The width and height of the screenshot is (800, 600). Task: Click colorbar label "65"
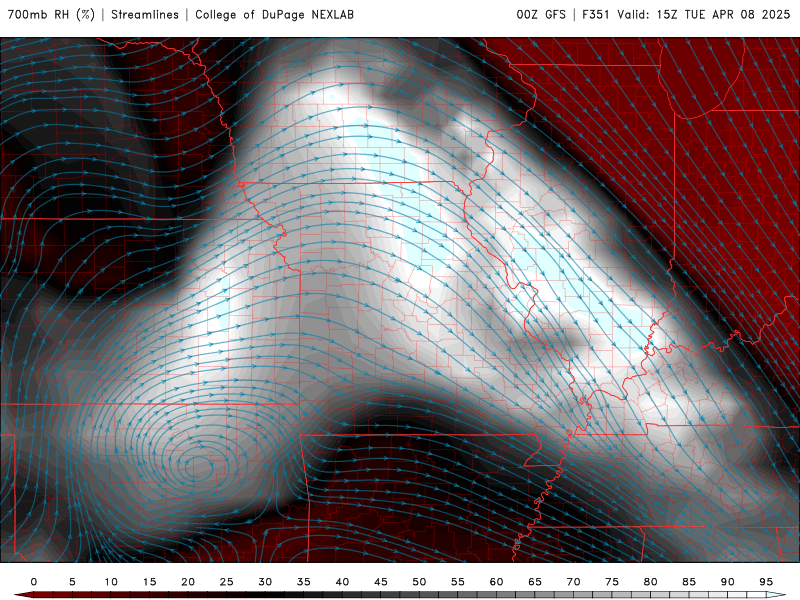click(x=535, y=582)
